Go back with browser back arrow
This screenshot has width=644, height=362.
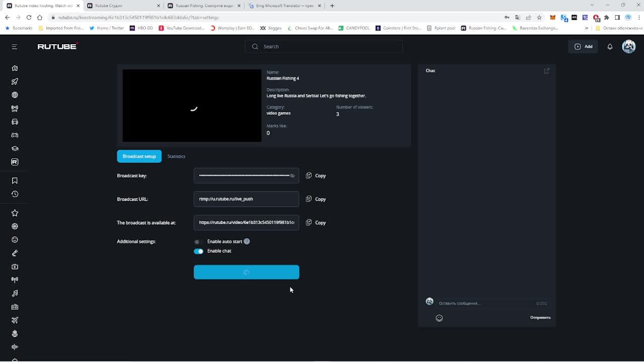[x=7, y=17]
